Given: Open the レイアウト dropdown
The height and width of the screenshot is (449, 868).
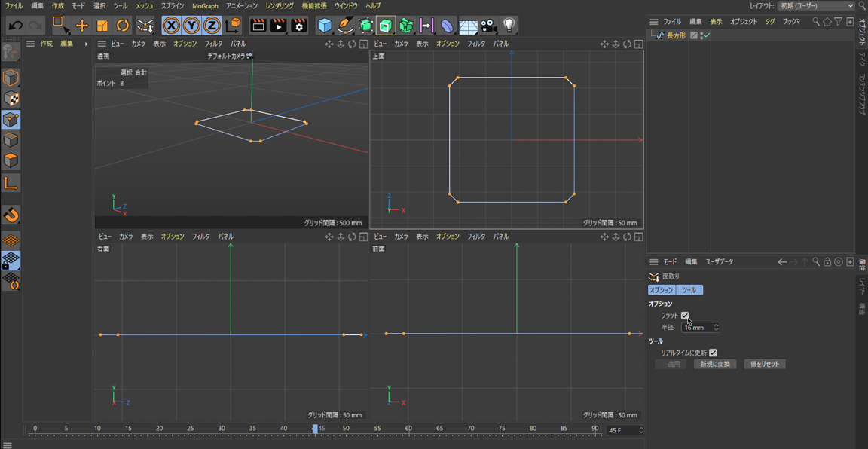Looking at the screenshot, I should 816,6.
